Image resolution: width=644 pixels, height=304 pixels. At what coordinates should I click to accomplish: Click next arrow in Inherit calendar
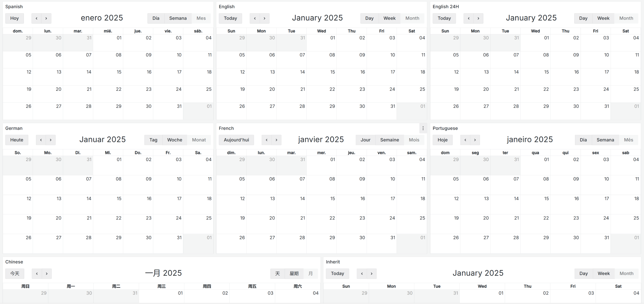[x=372, y=274]
